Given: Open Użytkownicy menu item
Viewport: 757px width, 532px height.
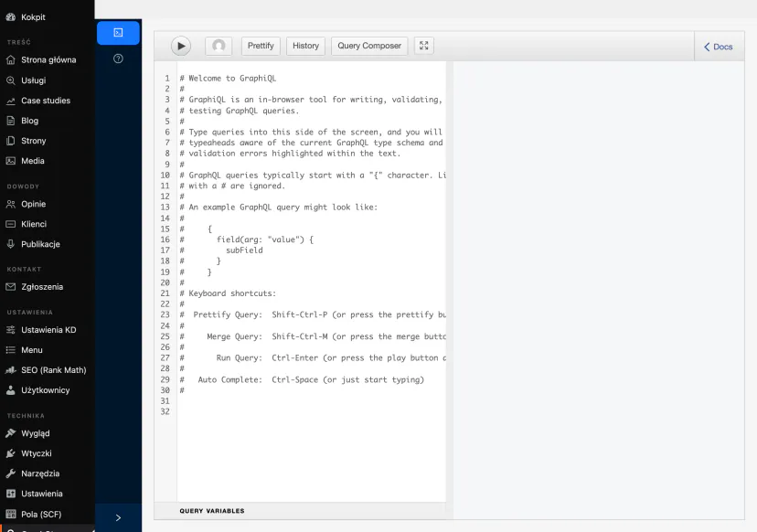Looking at the screenshot, I should [48, 390].
